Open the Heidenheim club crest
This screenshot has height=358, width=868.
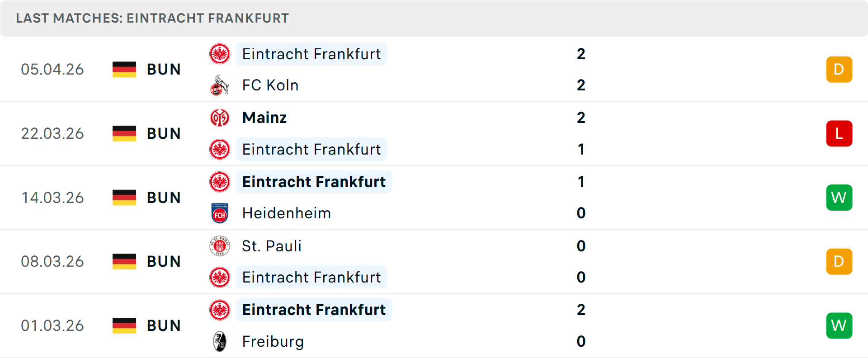[x=220, y=213]
